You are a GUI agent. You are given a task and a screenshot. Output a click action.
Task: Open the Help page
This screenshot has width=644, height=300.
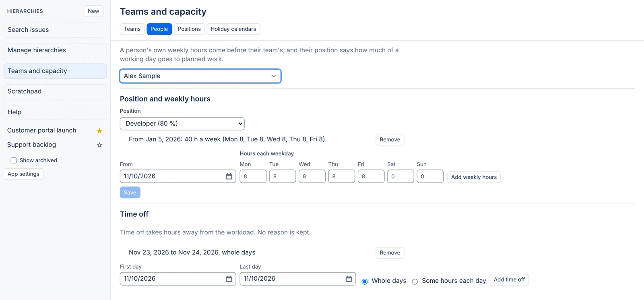(55, 112)
